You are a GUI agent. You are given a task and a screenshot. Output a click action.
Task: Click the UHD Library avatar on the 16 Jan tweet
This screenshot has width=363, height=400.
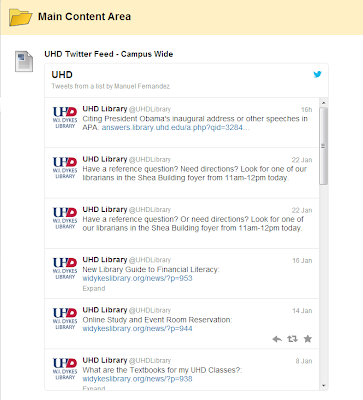[65, 268]
